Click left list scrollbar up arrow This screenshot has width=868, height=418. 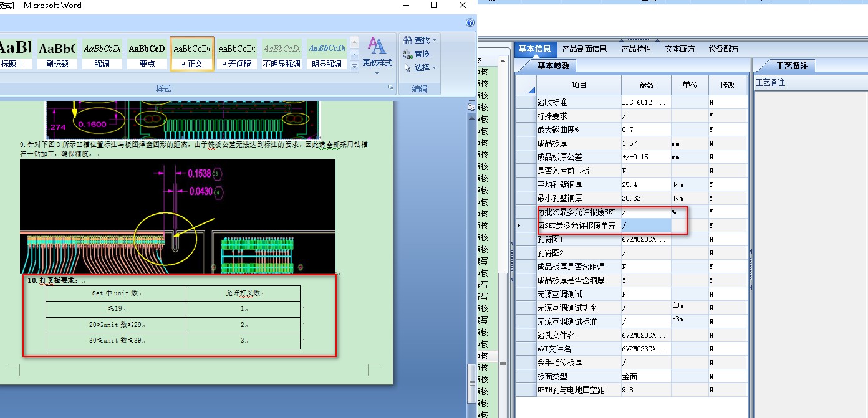[x=502, y=60]
